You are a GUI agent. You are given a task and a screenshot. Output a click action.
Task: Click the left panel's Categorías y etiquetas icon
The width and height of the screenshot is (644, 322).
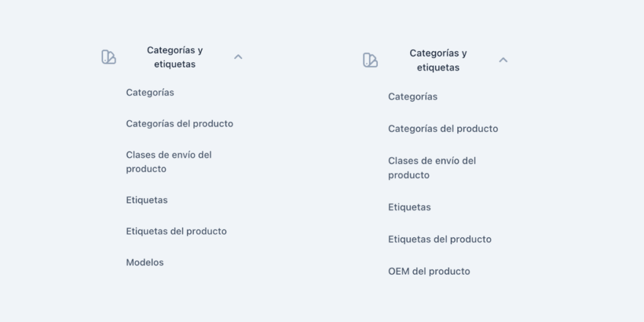click(x=109, y=57)
